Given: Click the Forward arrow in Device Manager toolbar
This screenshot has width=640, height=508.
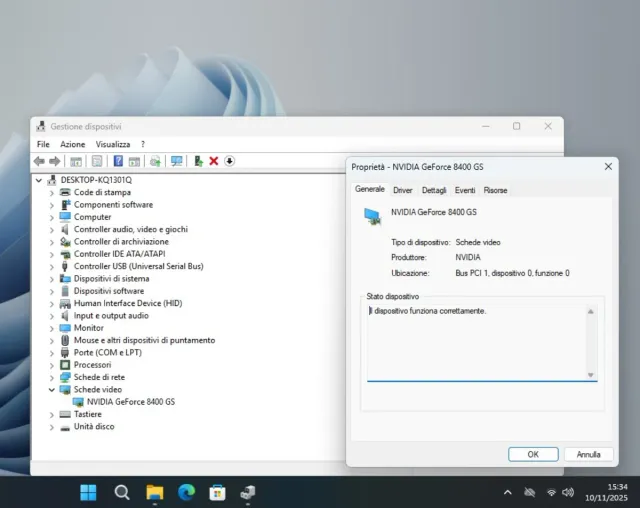Looking at the screenshot, I should pyautogui.click(x=55, y=161).
